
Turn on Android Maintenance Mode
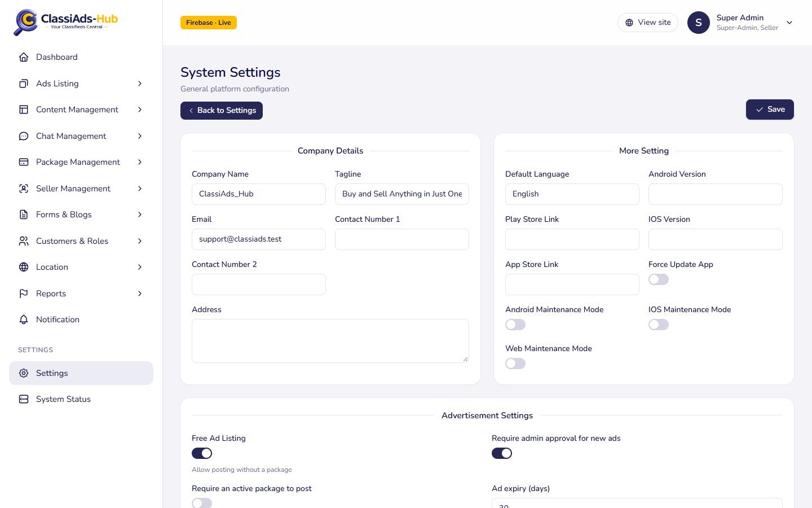coord(515,325)
